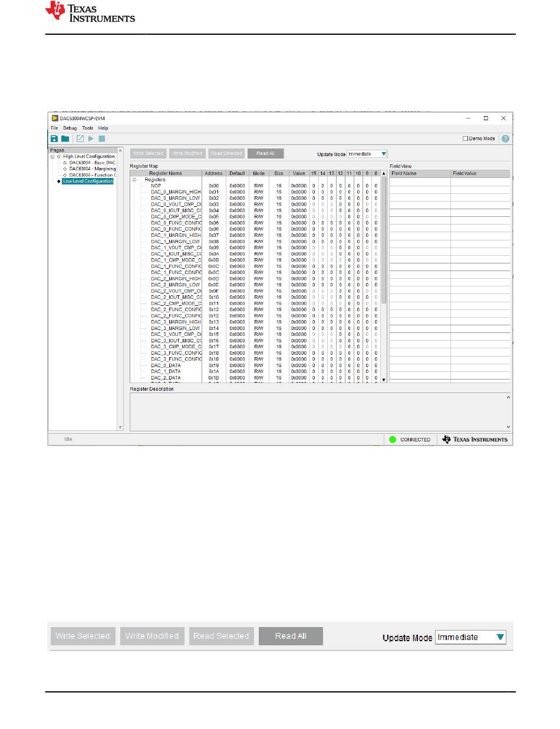Enable the Demo Mode checkbox
Image resolution: width=560 pixels, height=729 pixels.
click(465, 138)
